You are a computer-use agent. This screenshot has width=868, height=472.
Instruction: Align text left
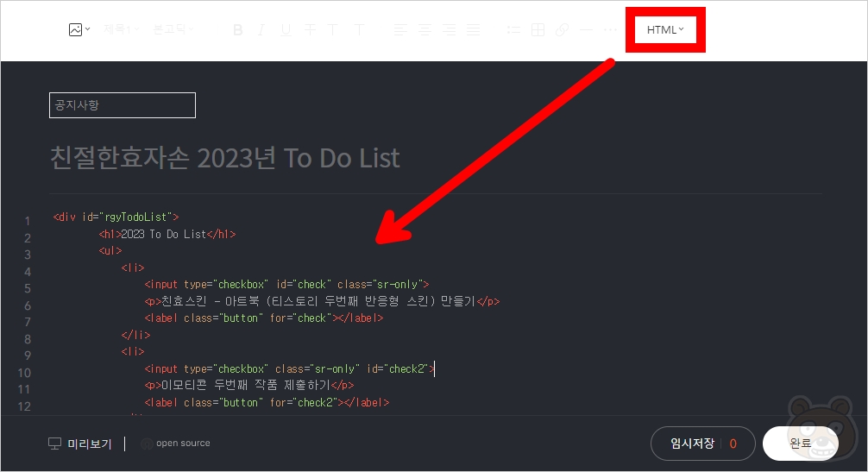tap(401, 30)
